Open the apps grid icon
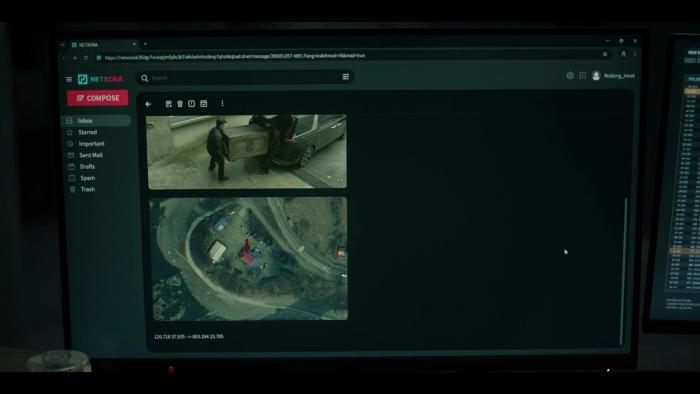Viewport: 700px width, 394px height. tap(583, 75)
